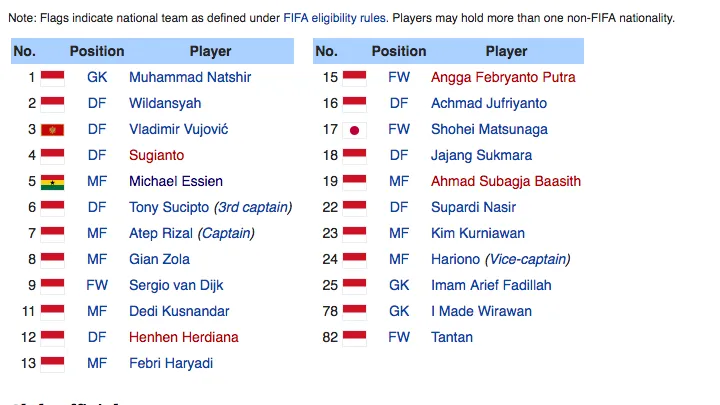Click the flag icon next to Atep Rizal

click(53, 233)
